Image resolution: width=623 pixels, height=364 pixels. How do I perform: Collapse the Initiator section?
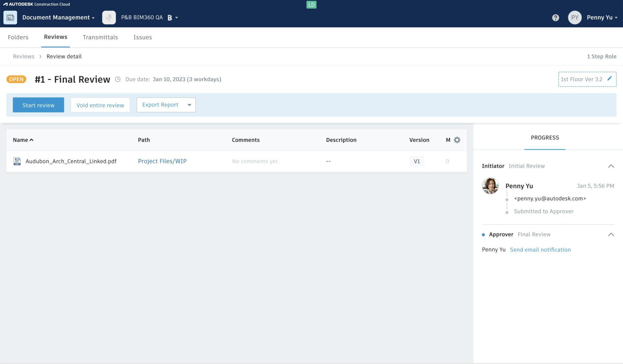point(611,166)
